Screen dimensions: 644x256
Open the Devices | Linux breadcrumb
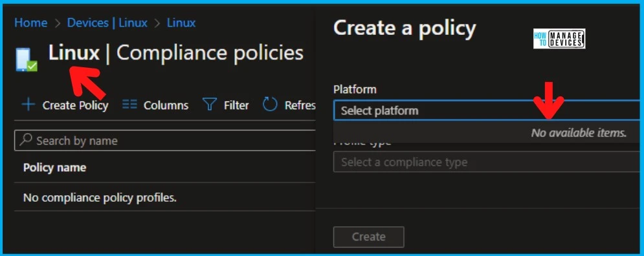coord(107,23)
